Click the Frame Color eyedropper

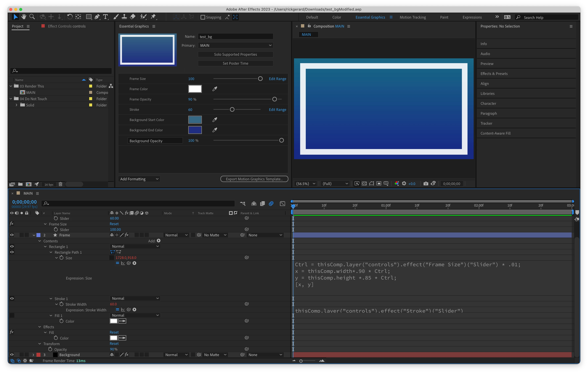tap(215, 89)
